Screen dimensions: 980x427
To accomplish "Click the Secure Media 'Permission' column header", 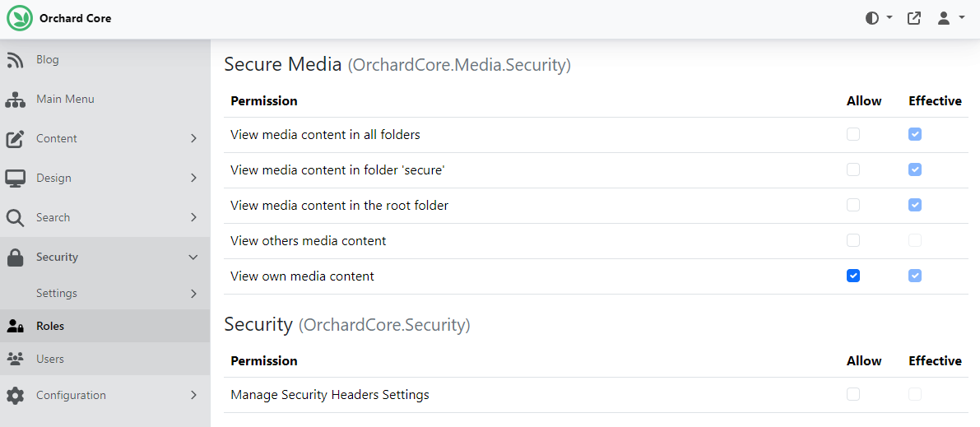I will click(264, 100).
